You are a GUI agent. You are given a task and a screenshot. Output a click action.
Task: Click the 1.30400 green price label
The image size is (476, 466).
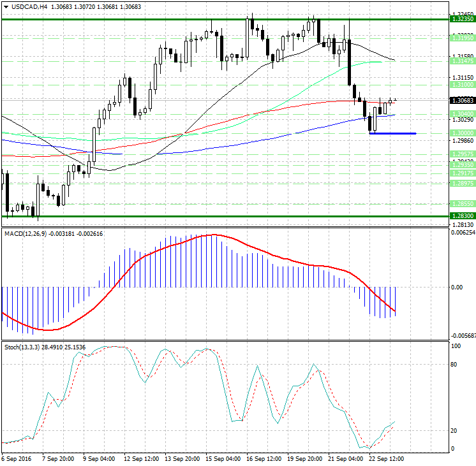(461, 113)
